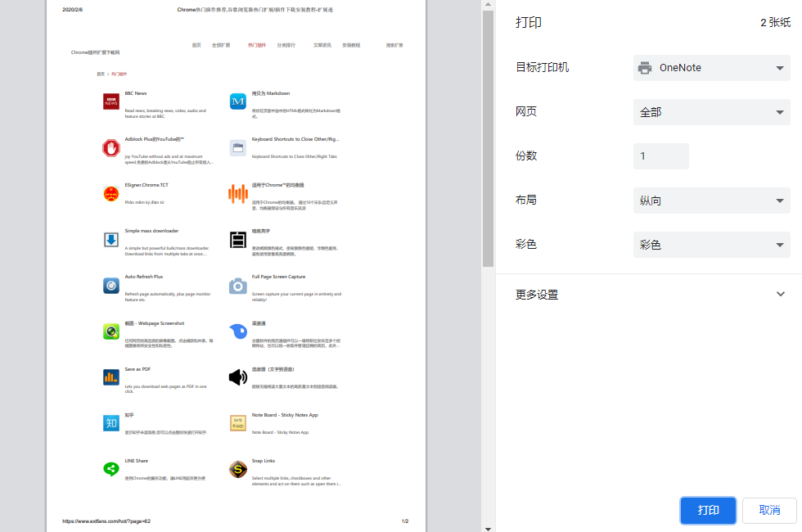
Task: Click the 取消 (Cancel) button
Action: pyautogui.click(x=769, y=510)
